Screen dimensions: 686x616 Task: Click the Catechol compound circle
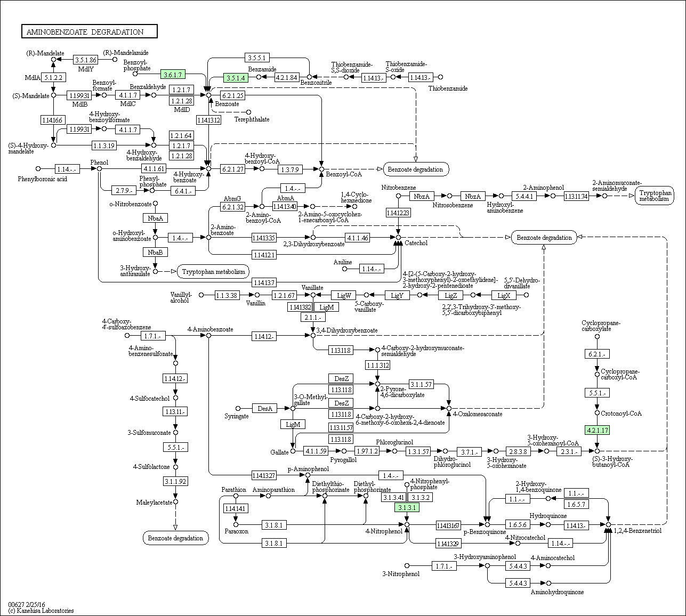[398, 237]
